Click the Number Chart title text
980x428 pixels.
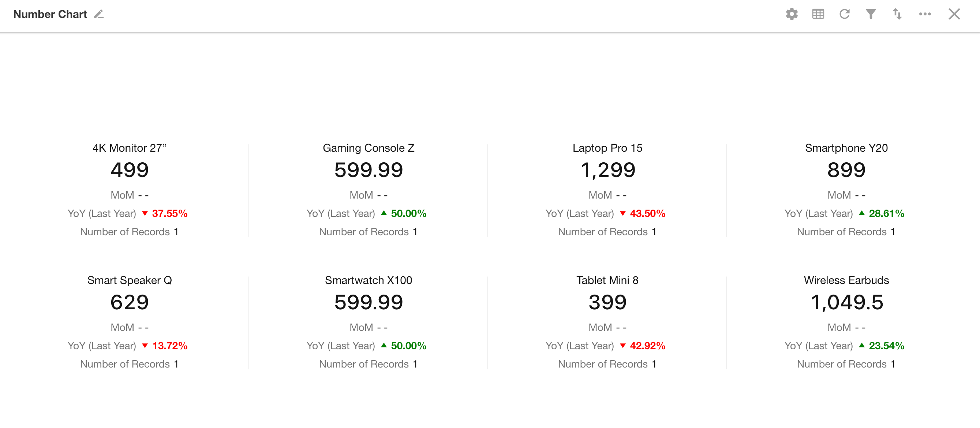[x=50, y=14]
